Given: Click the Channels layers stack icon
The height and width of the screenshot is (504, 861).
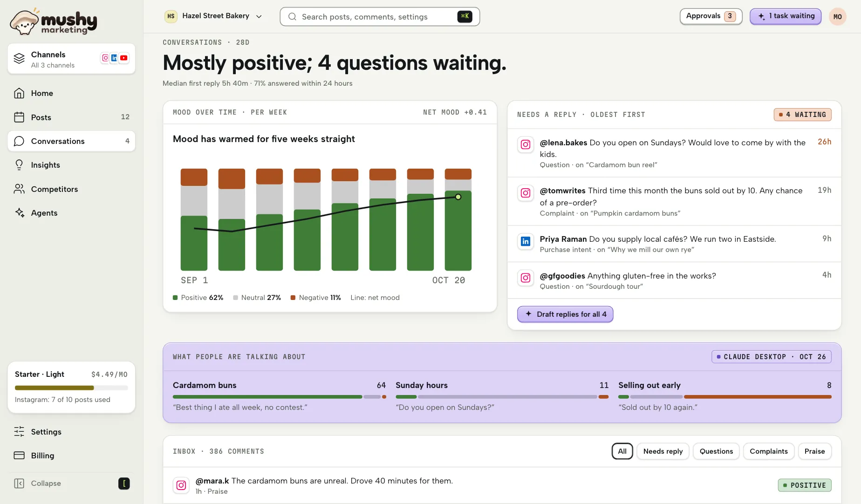Looking at the screenshot, I should (x=19, y=58).
